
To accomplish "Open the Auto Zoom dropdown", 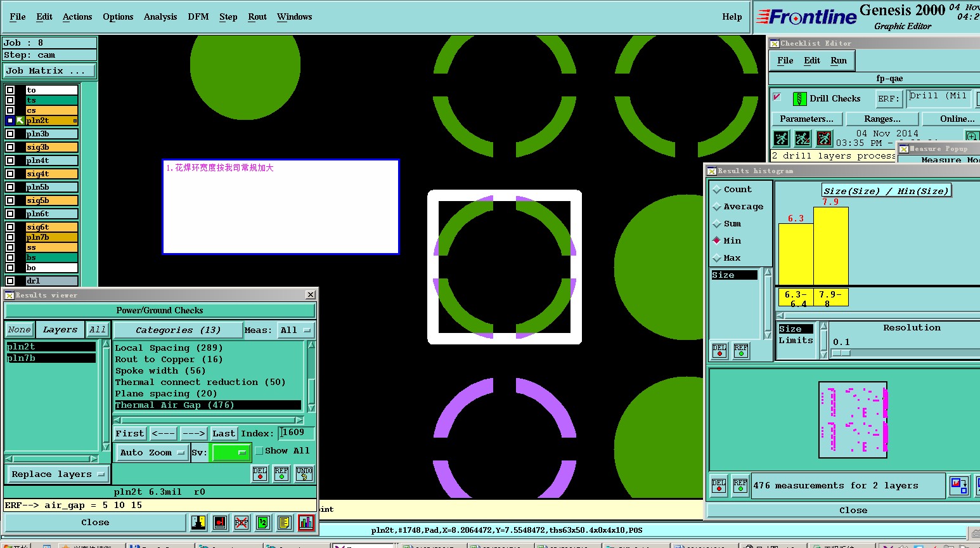I will click(152, 453).
